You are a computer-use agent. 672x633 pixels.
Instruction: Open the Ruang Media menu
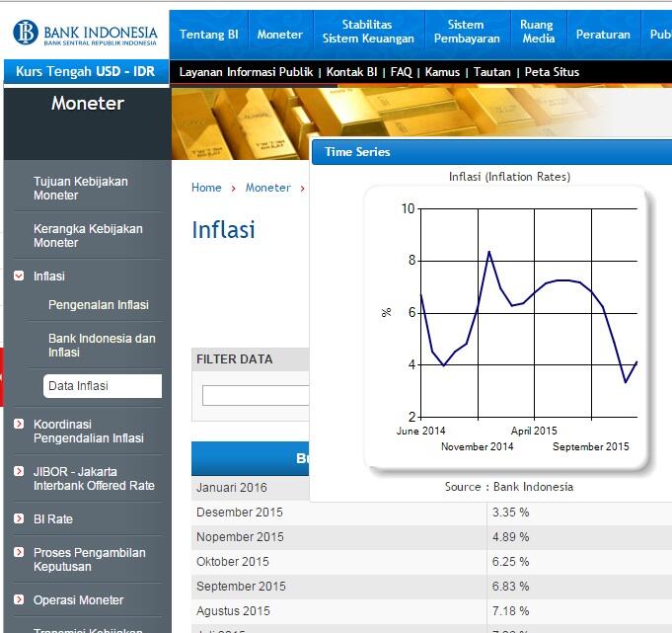point(538,32)
